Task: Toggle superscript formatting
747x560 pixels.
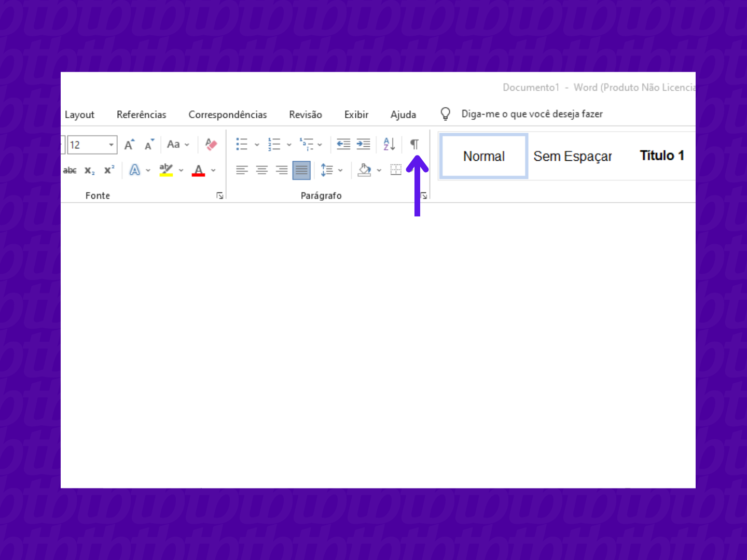Action: coord(109,170)
